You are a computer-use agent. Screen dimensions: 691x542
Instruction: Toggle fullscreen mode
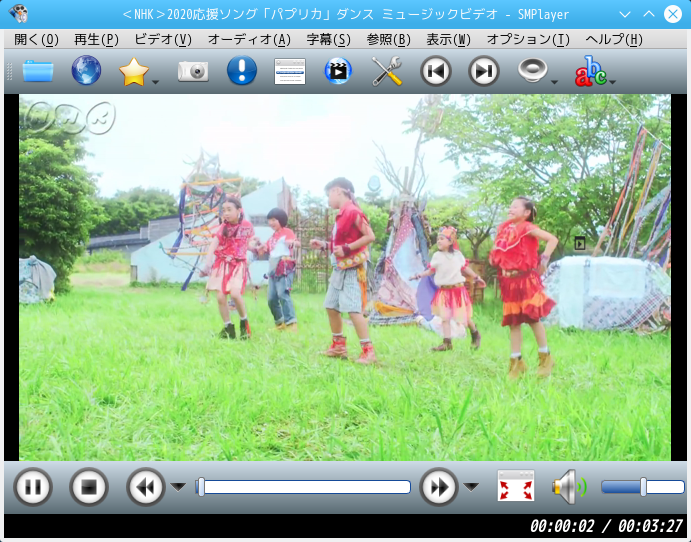point(516,486)
